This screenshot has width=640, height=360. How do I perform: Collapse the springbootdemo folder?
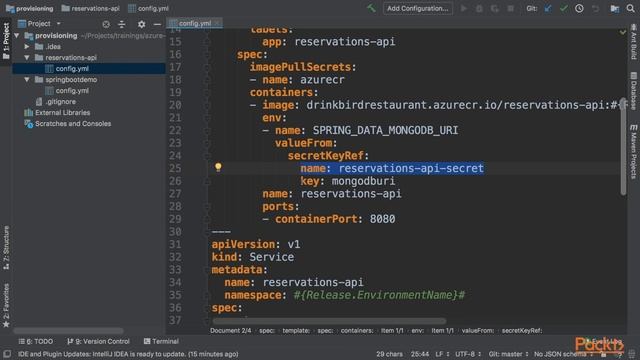point(27,80)
